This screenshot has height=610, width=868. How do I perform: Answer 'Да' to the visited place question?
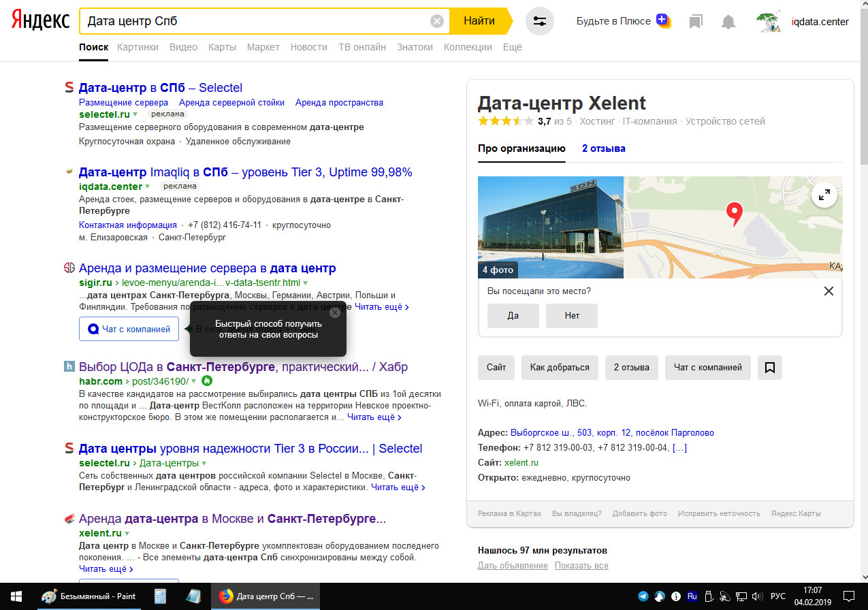513,316
